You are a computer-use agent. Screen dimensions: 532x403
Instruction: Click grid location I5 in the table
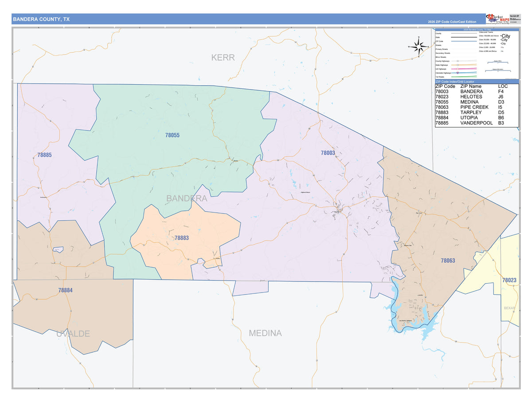click(501, 107)
